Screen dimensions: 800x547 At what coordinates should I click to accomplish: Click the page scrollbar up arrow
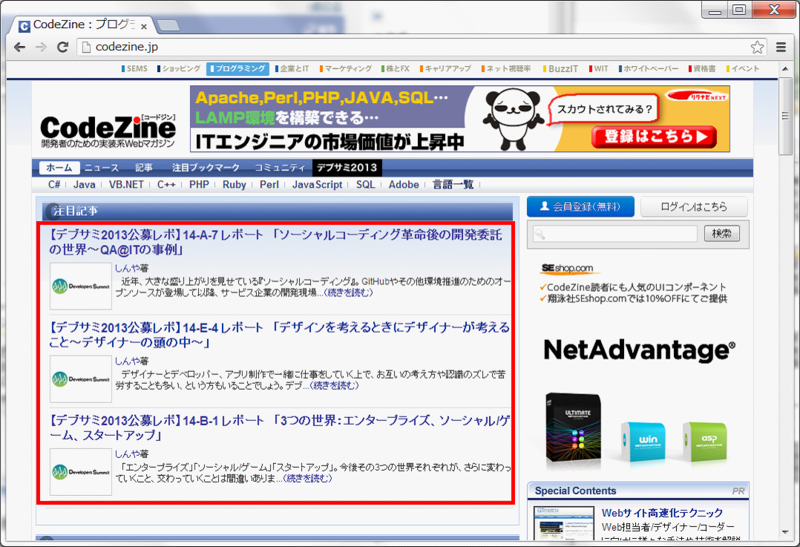[785, 68]
